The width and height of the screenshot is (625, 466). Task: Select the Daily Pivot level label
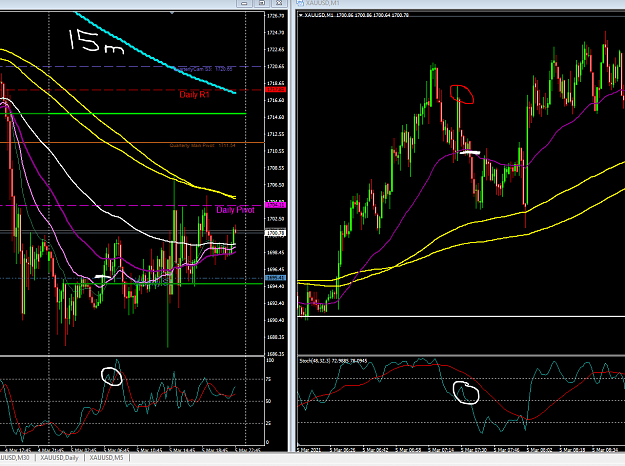pos(235,210)
